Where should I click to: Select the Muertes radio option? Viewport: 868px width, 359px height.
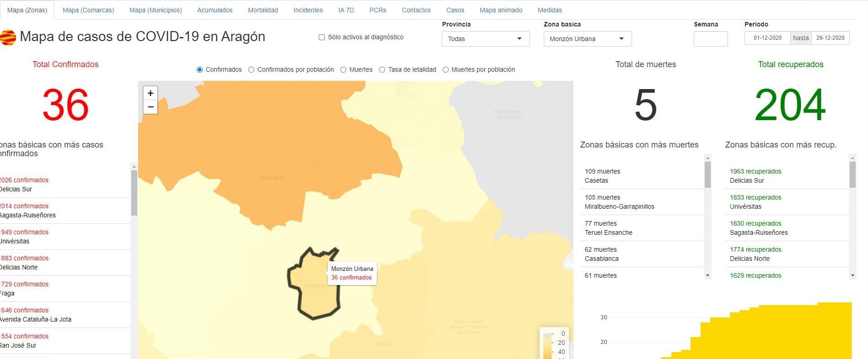(x=343, y=70)
